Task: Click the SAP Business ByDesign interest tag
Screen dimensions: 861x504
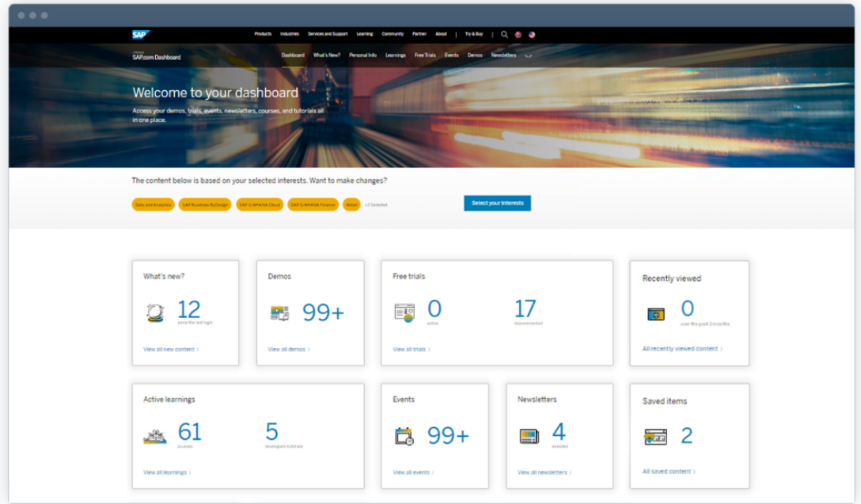Action: point(205,205)
